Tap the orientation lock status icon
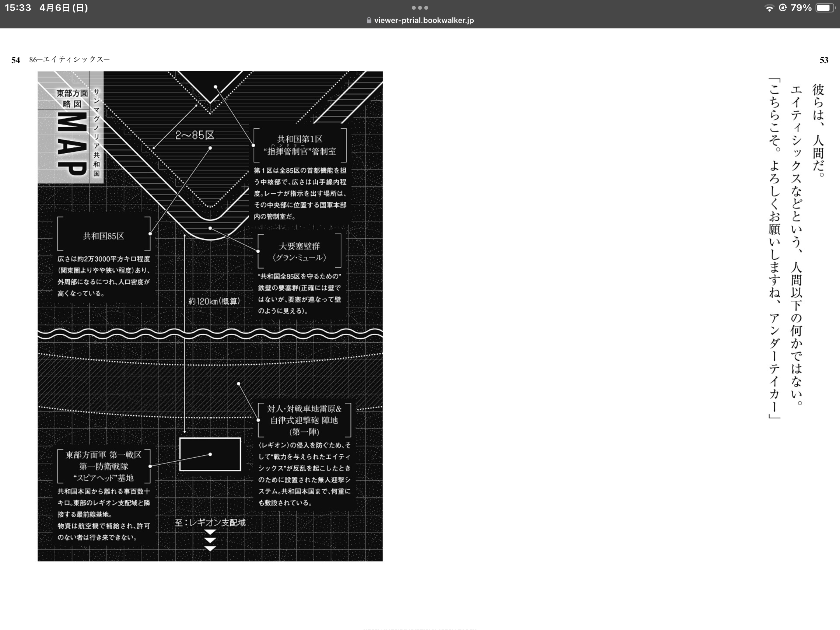 pyautogui.click(x=783, y=8)
